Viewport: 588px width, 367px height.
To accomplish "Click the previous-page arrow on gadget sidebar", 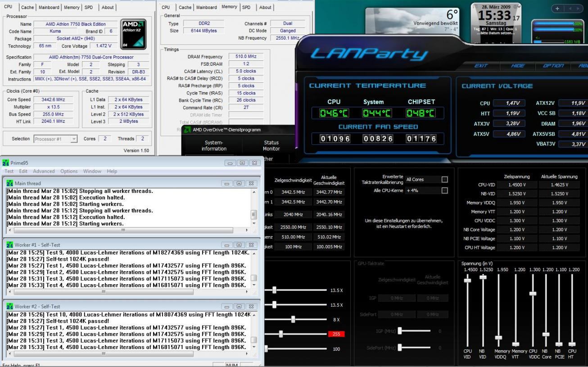I will pyautogui.click(x=570, y=9).
